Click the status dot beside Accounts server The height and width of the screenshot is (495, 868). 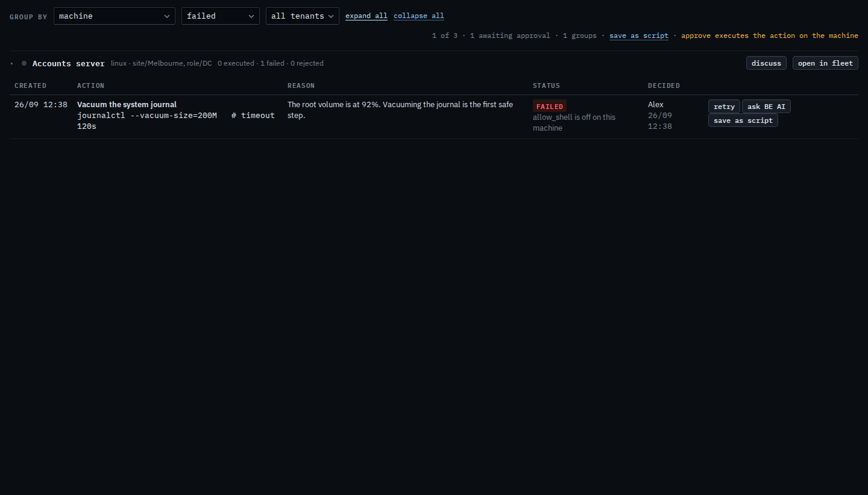[x=24, y=63]
